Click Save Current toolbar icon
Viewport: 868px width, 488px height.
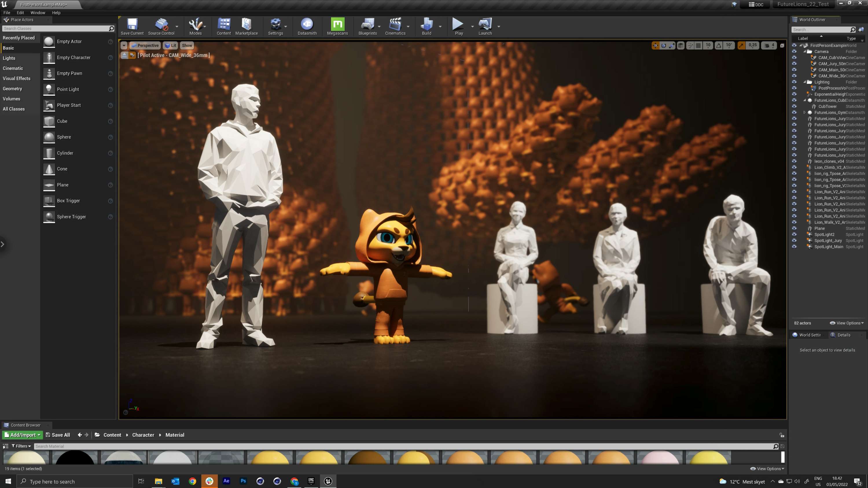[x=132, y=26]
